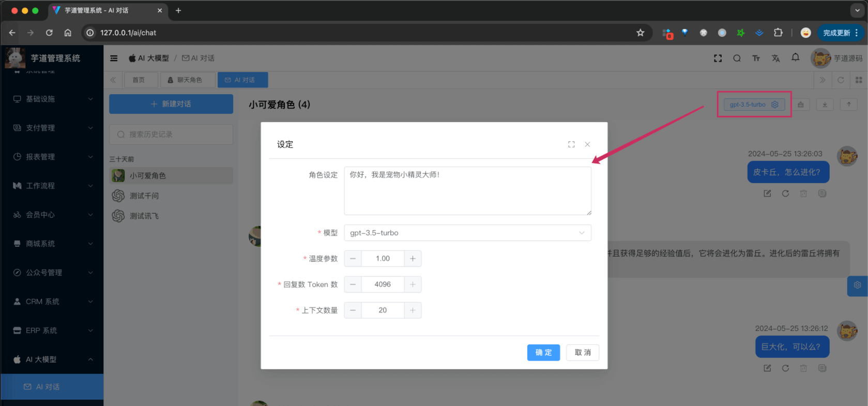Increase the 温度参数 value with plus
868x406 pixels.
[413, 259]
